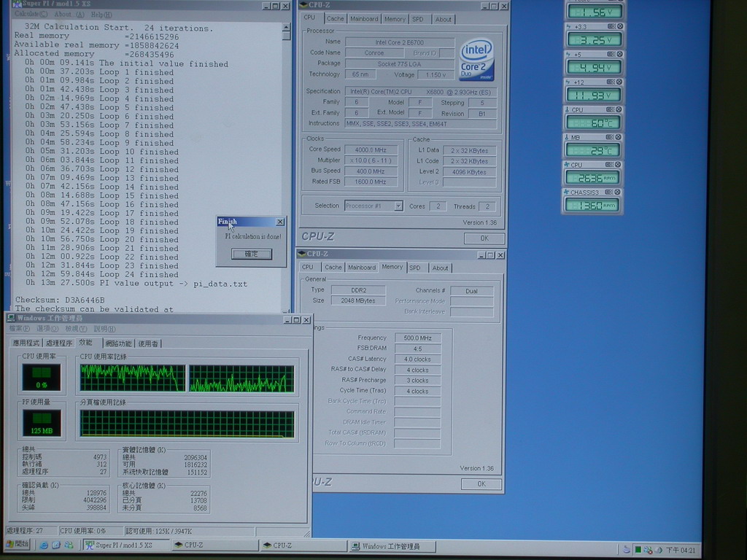Activate the first CPU-Z taskbar button
Image resolution: width=747 pixels, height=560 pixels.
(x=215, y=545)
